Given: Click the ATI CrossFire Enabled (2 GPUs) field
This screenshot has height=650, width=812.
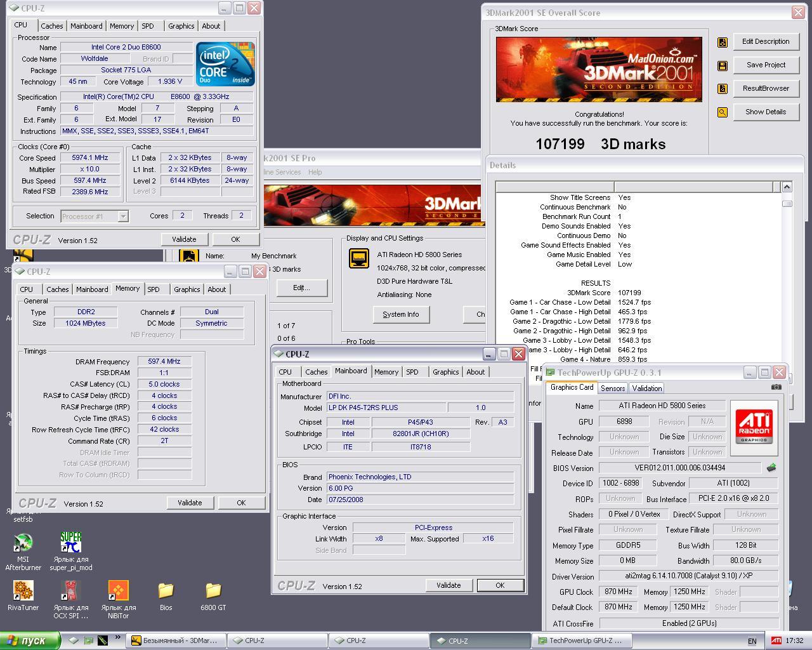Looking at the screenshot, I should point(689,623).
